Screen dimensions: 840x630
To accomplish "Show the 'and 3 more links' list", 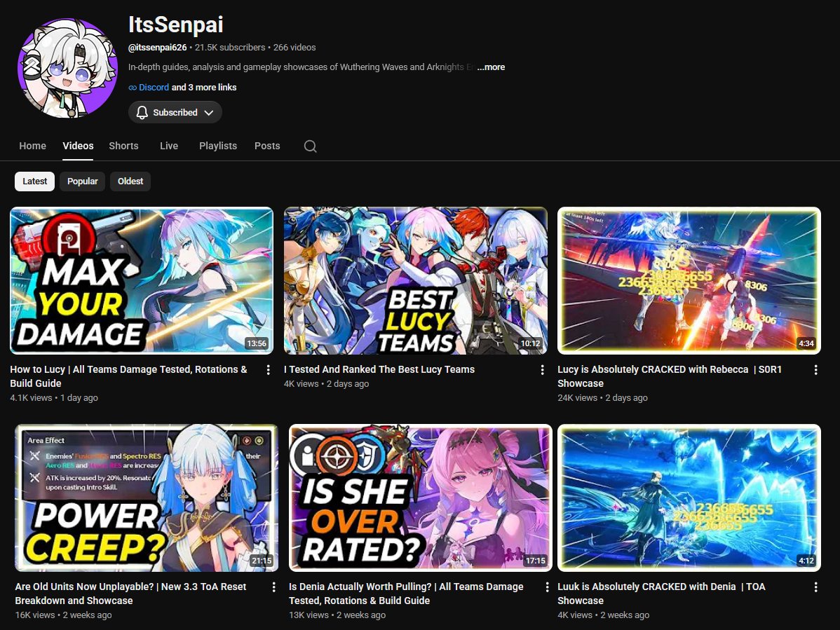I will [x=204, y=88].
